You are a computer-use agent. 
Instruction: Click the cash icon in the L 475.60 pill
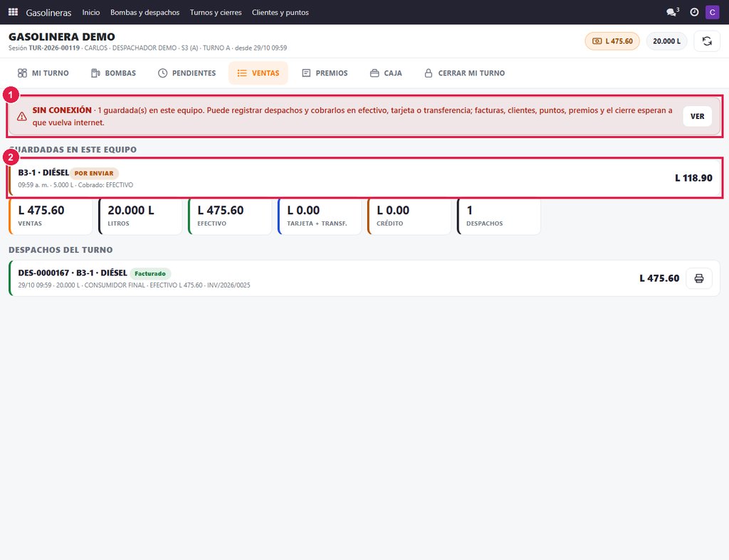point(597,41)
